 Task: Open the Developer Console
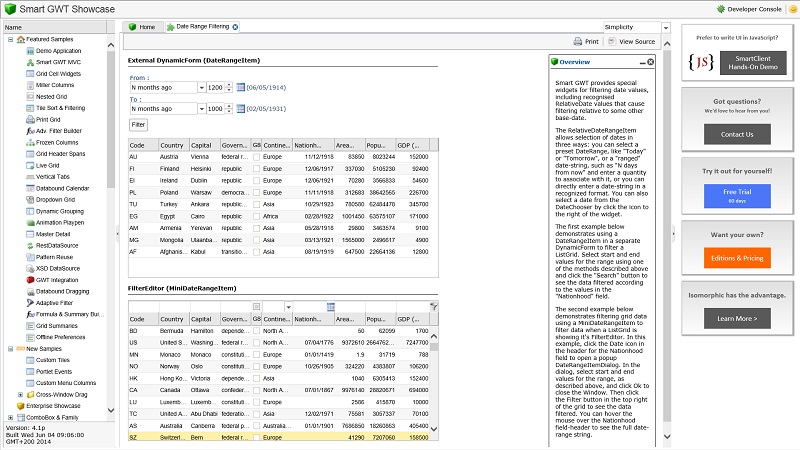point(752,9)
